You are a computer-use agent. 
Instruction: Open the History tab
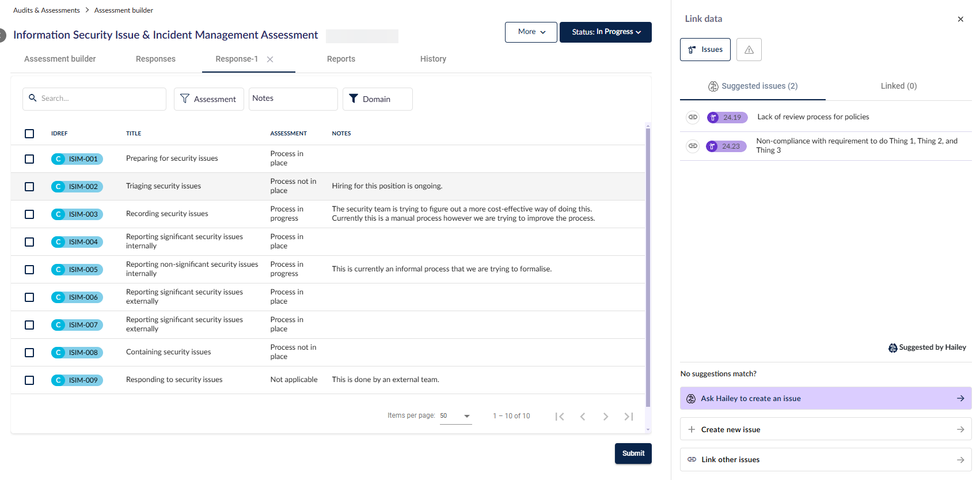click(433, 59)
